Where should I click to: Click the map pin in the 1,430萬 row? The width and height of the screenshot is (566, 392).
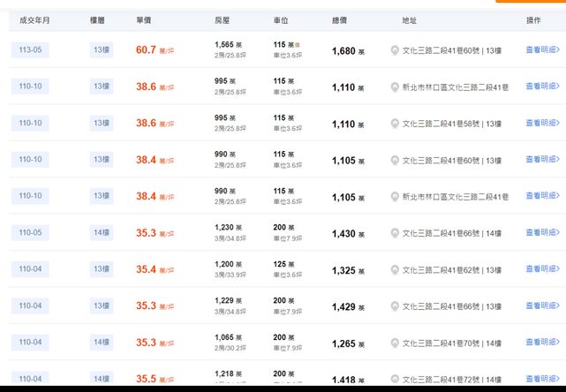[x=395, y=233]
